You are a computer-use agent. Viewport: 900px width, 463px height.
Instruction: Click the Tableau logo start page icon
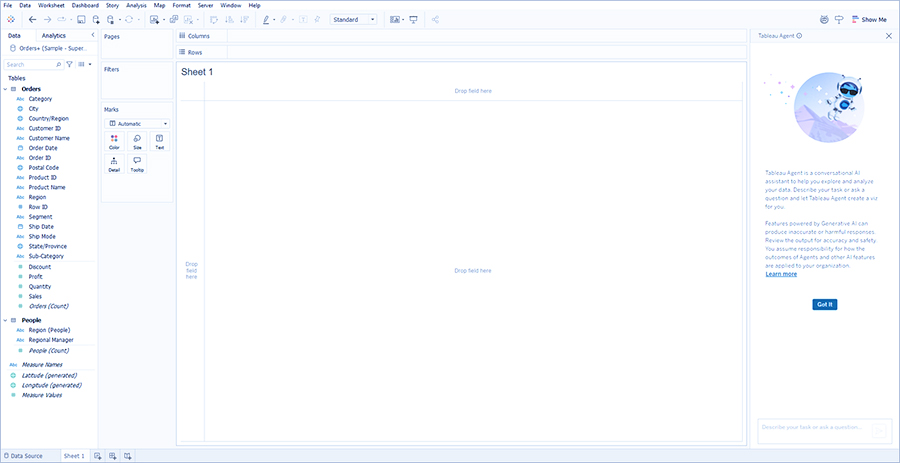10,20
